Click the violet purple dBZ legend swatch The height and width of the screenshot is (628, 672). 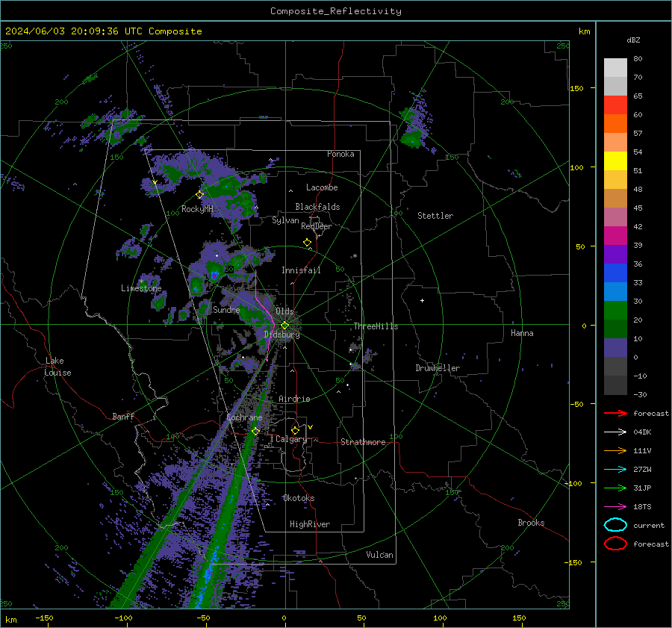point(615,254)
